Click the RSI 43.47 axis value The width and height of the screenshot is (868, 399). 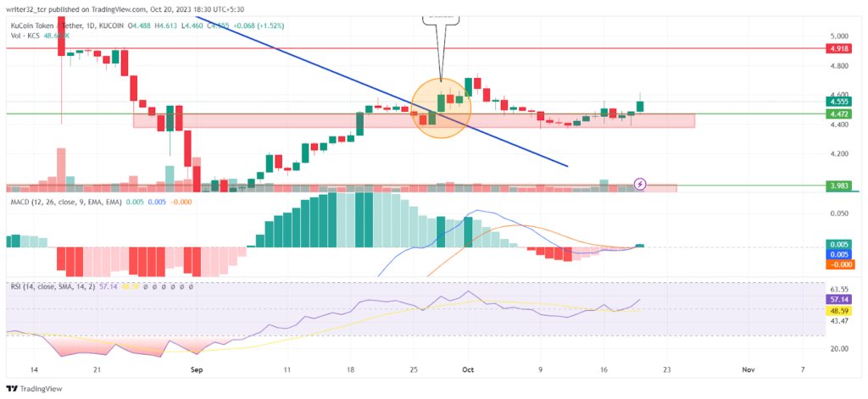click(x=838, y=321)
